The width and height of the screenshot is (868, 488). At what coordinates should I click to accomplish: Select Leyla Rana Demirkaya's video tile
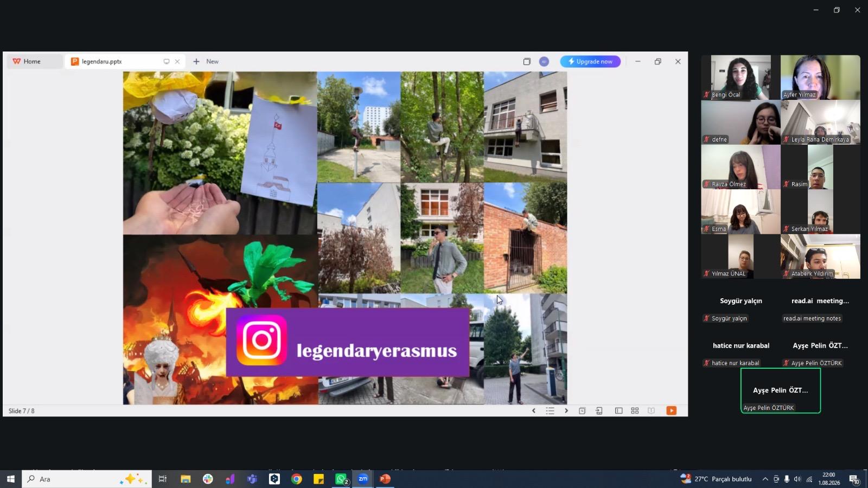coord(820,122)
